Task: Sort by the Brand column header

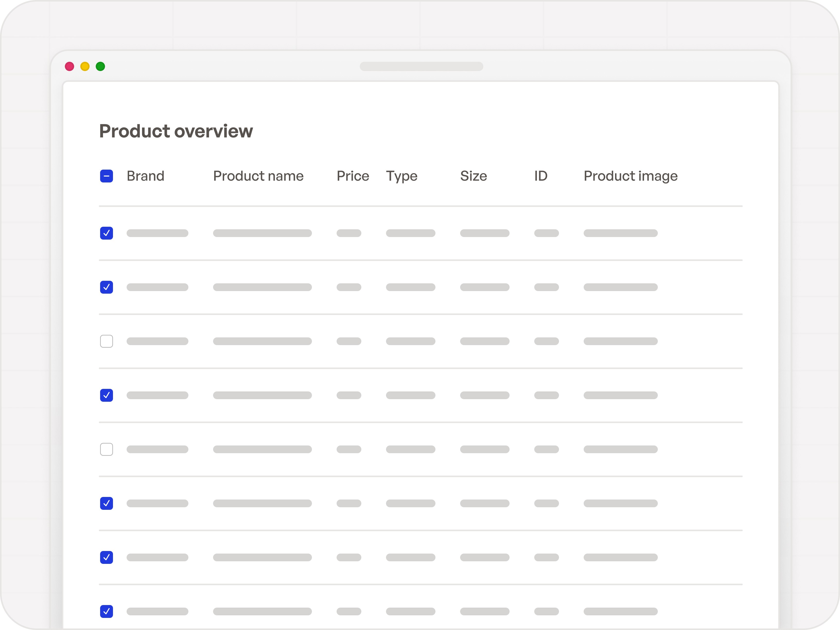Action: tap(145, 176)
